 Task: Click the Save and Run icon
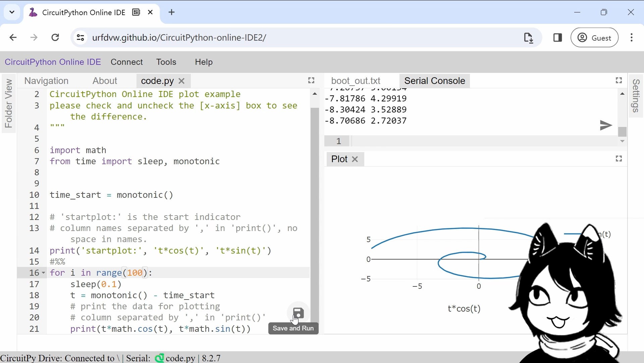298,313
